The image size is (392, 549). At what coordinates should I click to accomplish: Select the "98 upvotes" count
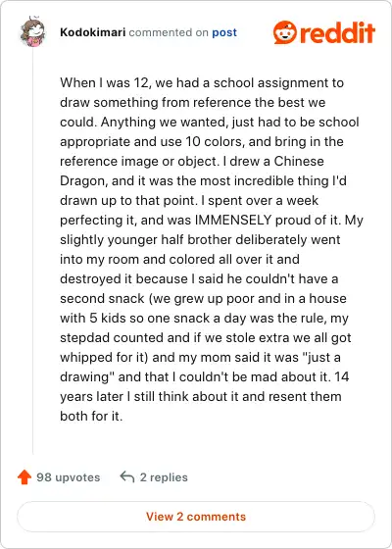tap(69, 477)
